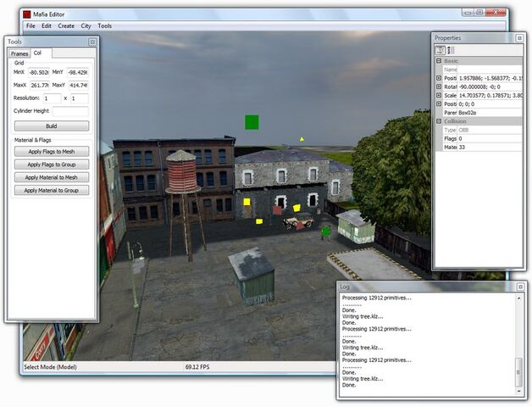Select the Parent value Box02o
The width and height of the screenshot is (532, 407).
coord(490,113)
